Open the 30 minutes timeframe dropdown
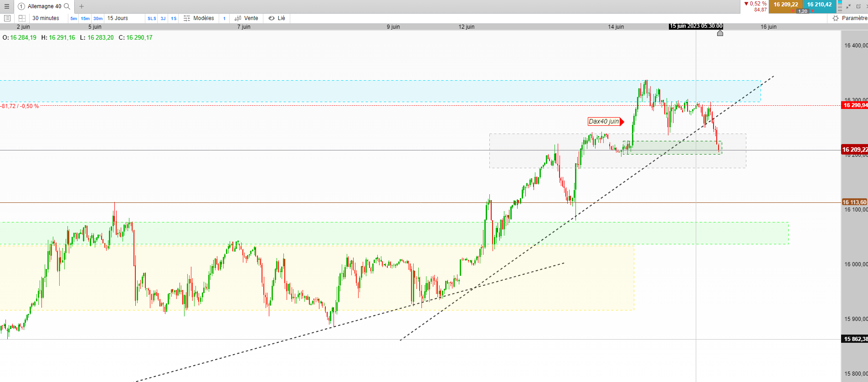Image resolution: width=868 pixels, height=382 pixels. pyautogui.click(x=46, y=18)
